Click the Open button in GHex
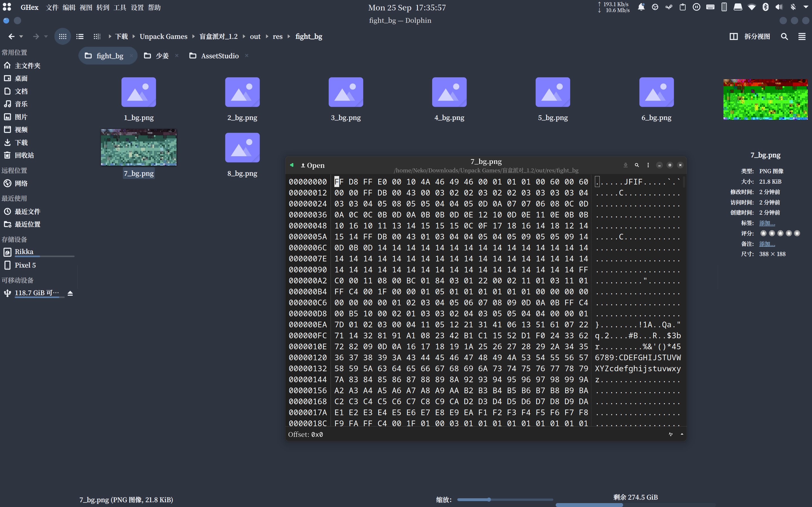 pyautogui.click(x=312, y=165)
